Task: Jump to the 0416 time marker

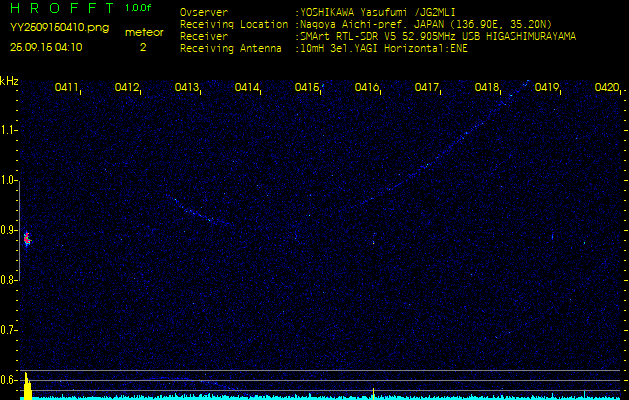Action: coord(367,88)
